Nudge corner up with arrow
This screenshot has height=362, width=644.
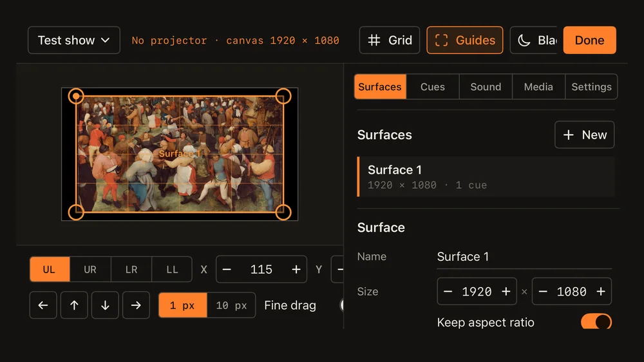(x=74, y=305)
